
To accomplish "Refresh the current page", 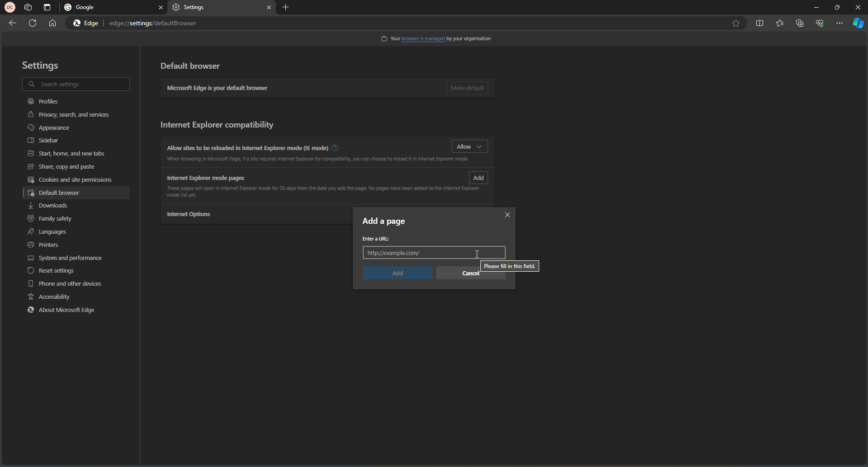I will point(33,23).
